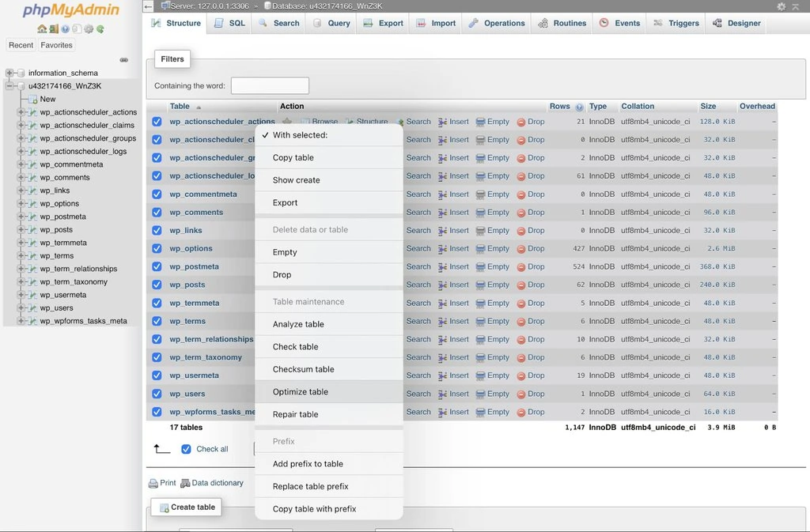
Task: Click the Create table button
Action: pos(186,507)
